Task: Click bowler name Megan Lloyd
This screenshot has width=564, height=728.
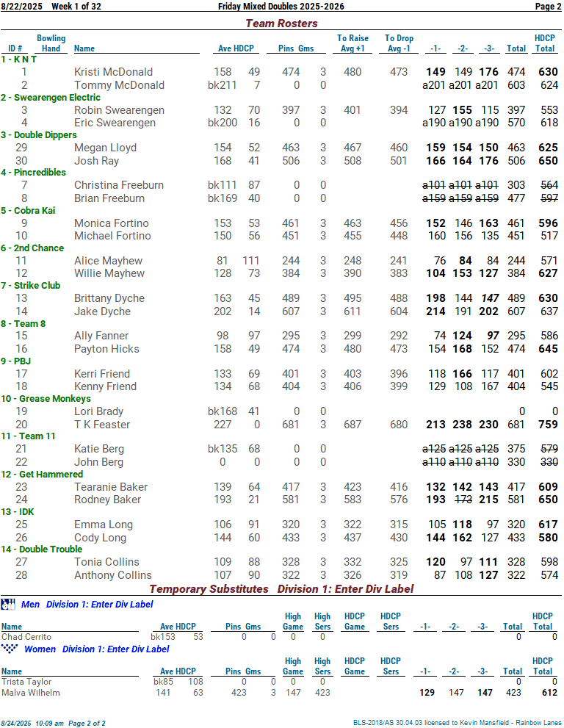Action: click(x=105, y=148)
